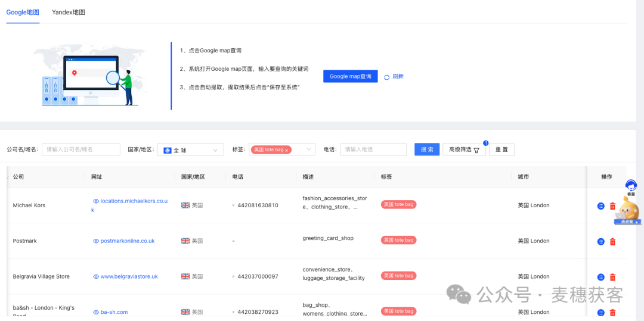Image resolution: width=644 pixels, height=321 pixels.
Task: Click the Belgravia Village Store company name
Action: (41, 277)
